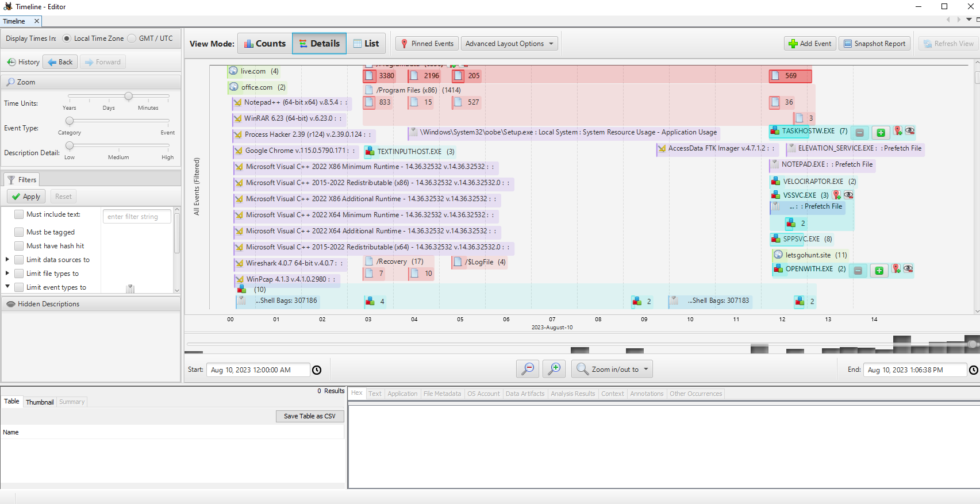980x504 pixels.
Task: Adjust the Description Detail slider handle
Action: click(x=70, y=145)
